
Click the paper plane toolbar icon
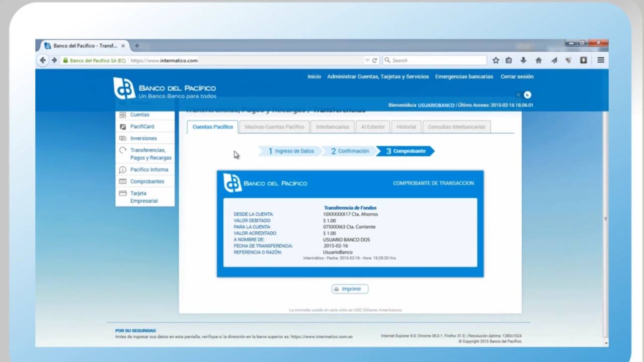(x=554, y=60)
